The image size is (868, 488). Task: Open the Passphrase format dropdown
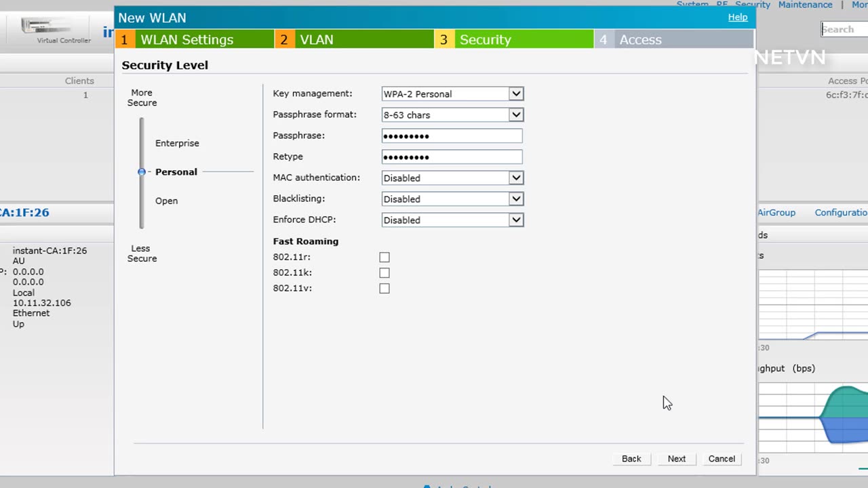coord(452,115)
